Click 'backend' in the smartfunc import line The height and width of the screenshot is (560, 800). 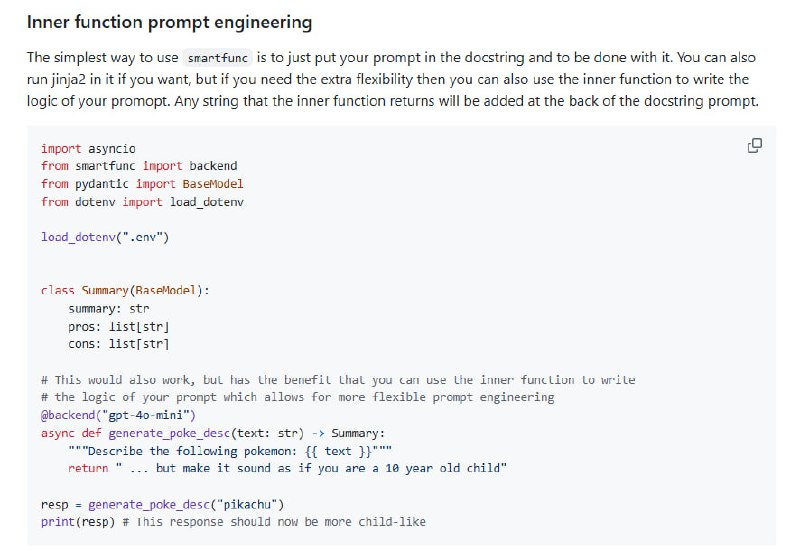pos(213,166)
